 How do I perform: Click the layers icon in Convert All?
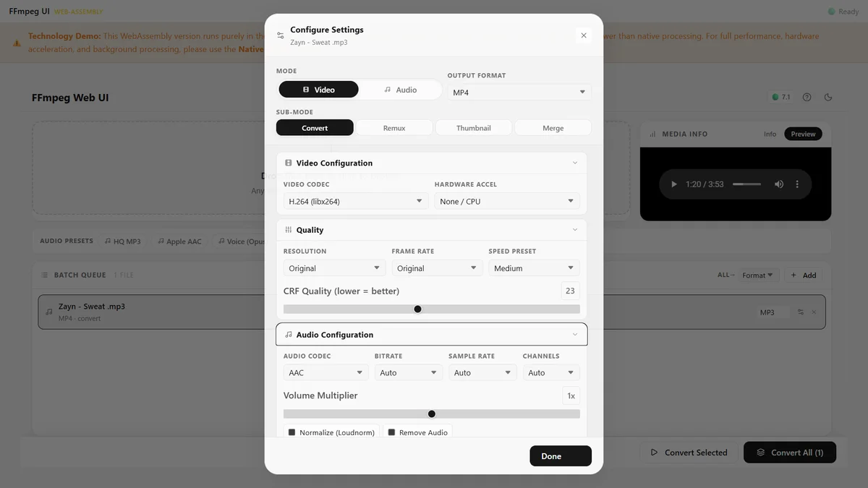(761, 453)
